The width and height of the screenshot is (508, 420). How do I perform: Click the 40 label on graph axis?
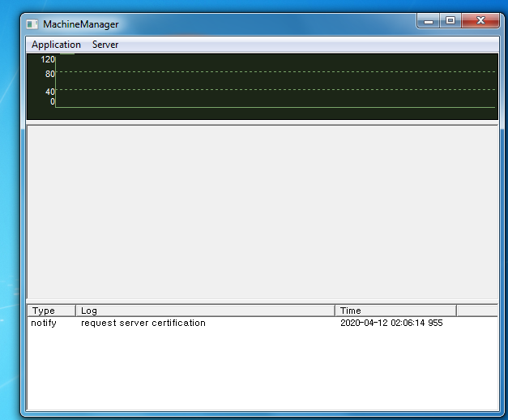coord(50,92)
